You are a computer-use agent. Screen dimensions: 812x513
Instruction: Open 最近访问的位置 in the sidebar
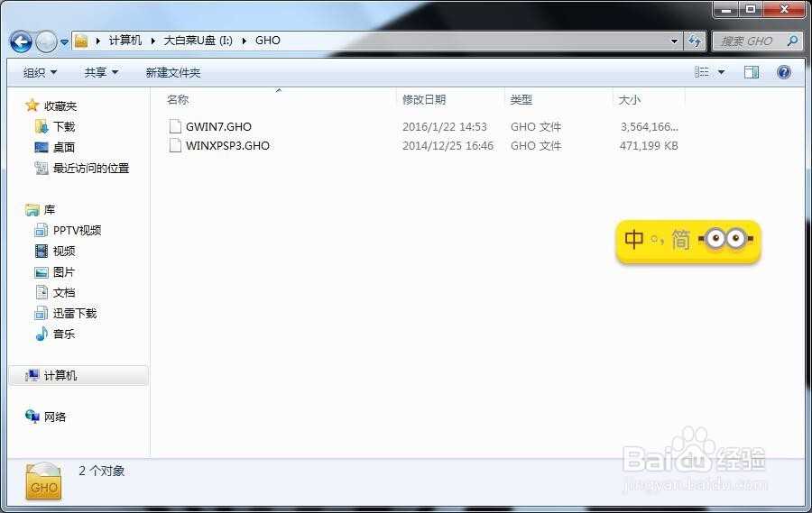(90, 169)
